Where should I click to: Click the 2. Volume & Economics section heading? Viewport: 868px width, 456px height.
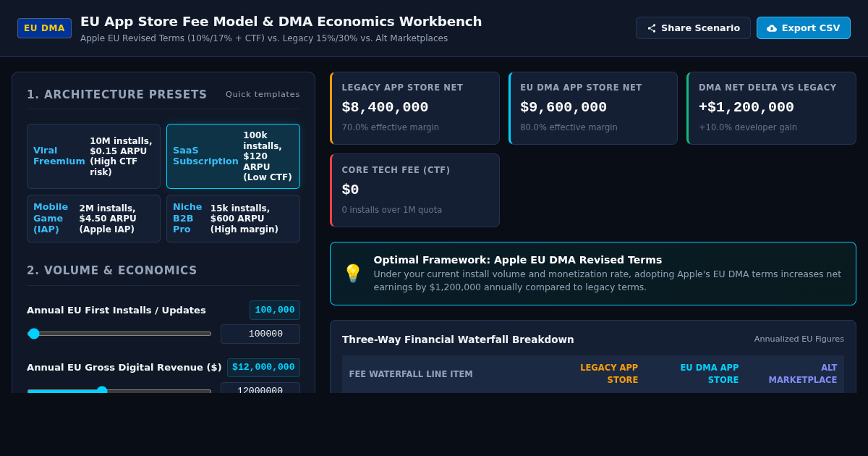pyautogui.click(x=112, y=271)
